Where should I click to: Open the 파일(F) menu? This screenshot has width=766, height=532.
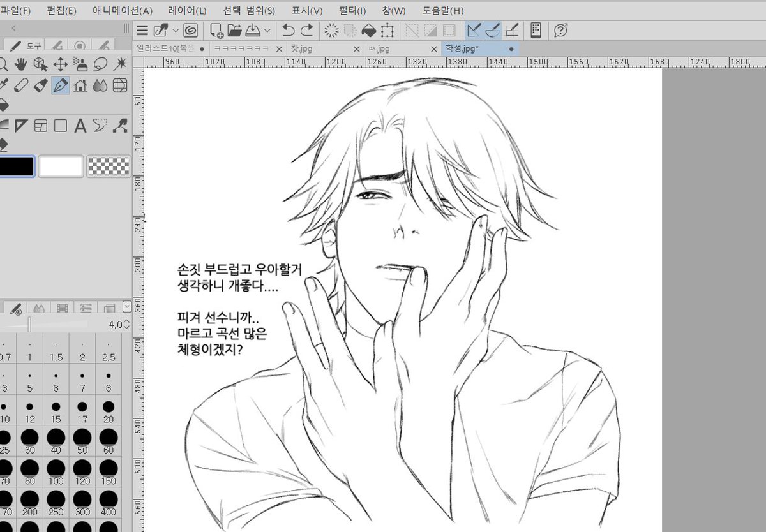(x=15, y=11)
